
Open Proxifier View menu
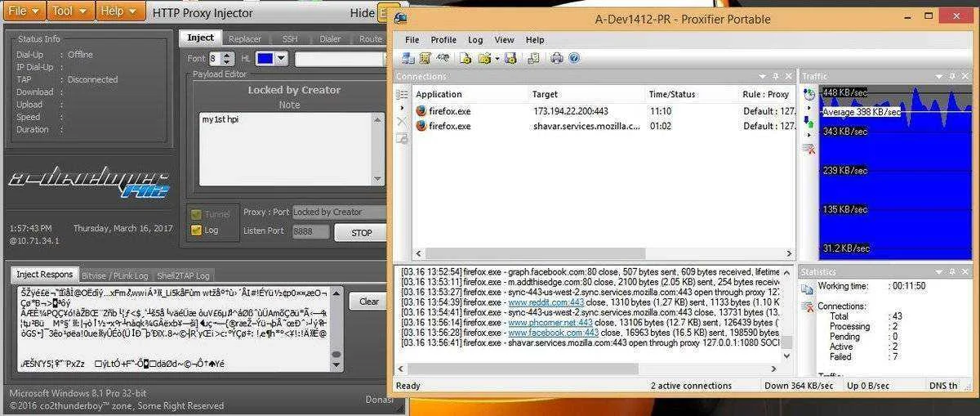tap(504, 39)
